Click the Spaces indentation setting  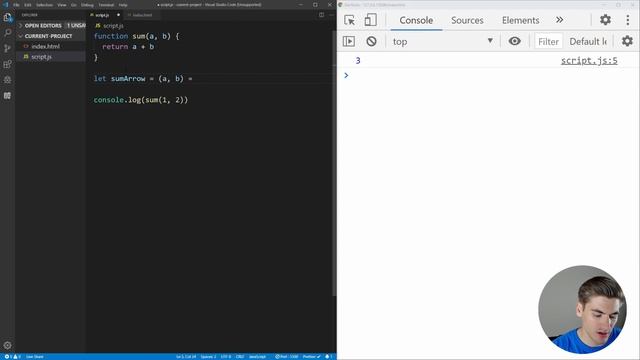click(208, 357)
